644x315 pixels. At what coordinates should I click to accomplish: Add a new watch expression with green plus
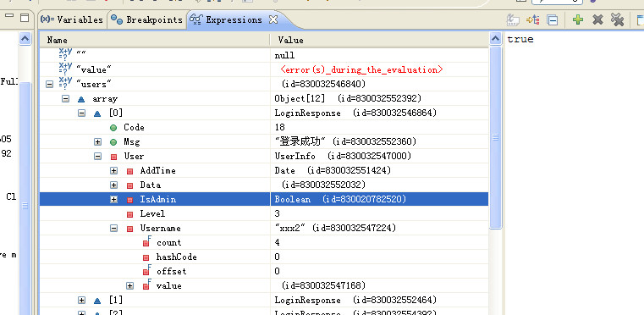(x=578, y=19)
